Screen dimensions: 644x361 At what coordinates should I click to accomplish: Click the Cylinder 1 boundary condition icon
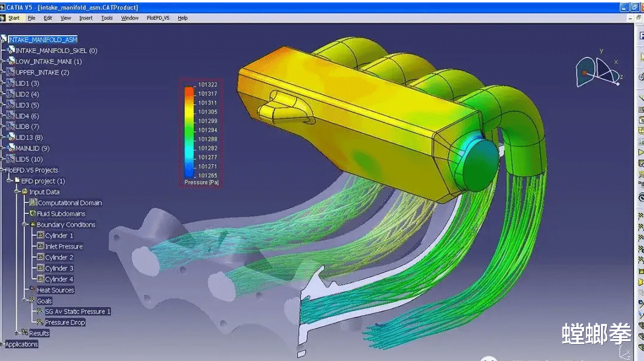[40, 235]
